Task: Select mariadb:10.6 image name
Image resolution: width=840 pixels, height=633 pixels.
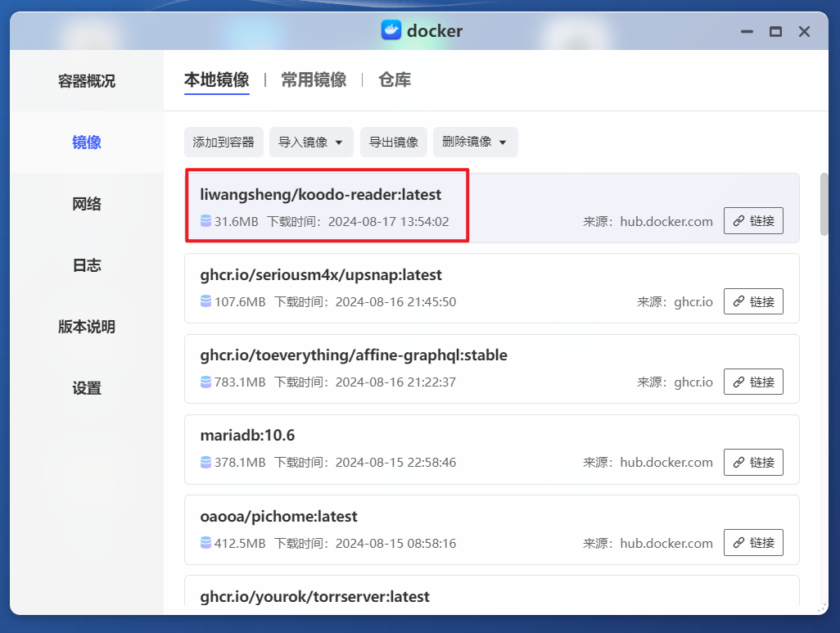Action: (247, 435)
